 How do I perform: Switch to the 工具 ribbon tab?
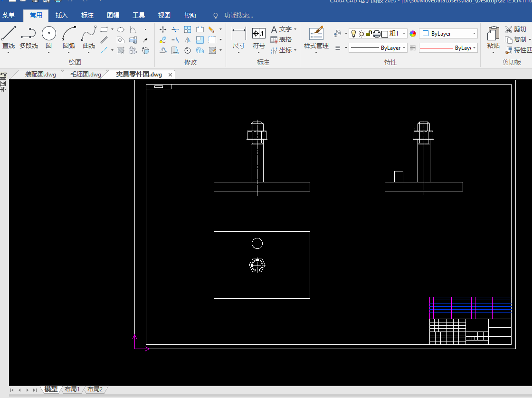pyautogui.click(x=138, y=15)
